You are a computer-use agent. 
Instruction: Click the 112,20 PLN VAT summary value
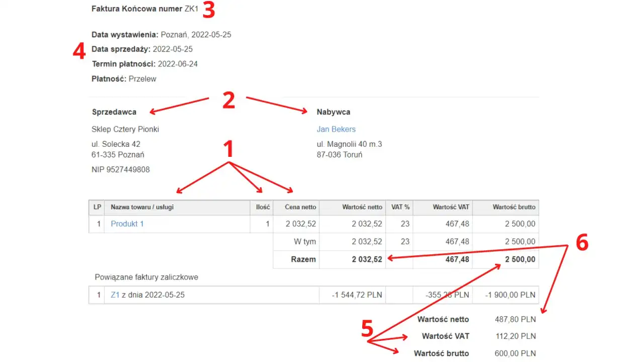click(x=515, y=336)
